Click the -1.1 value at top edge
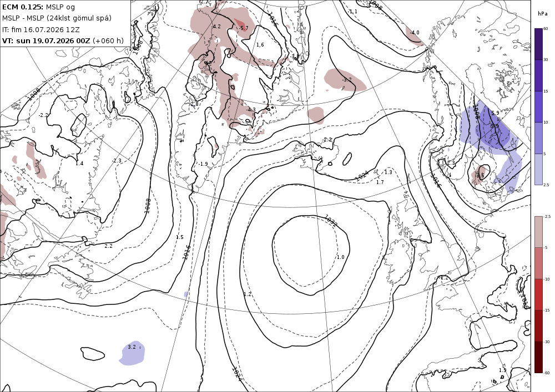Image resolution: width=555 pixels, height=392 pixels. tap(352, 11)
